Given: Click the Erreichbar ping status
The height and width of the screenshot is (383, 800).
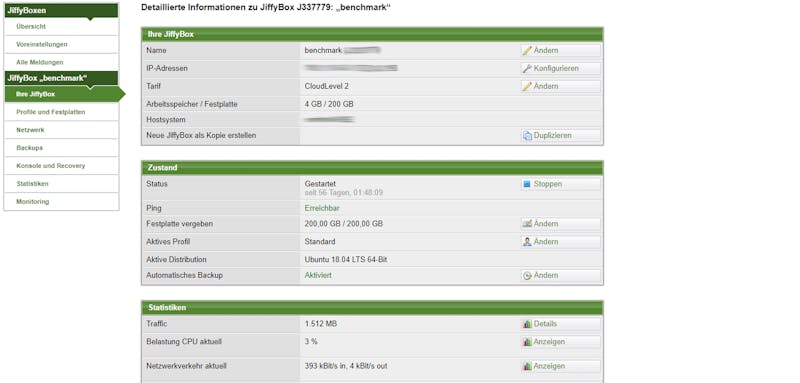Looking at the screenshot, I should (x=322, y=209).
